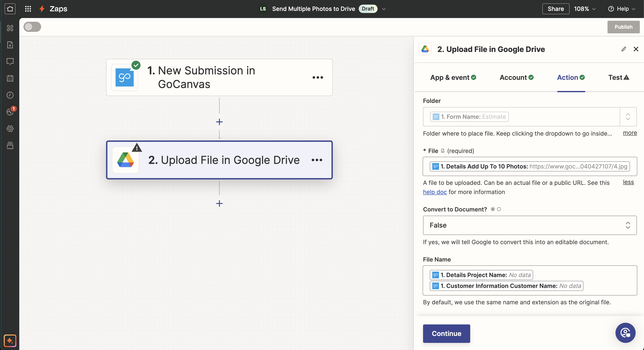Open the three-dot menu for step 1
The width and height of the screenshot is (644, 350).
(x=318, y=78)
